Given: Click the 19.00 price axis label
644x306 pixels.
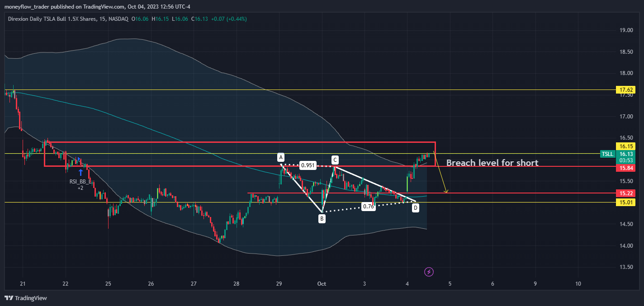Looking at the screenshot, I should (x=626, y=30).
